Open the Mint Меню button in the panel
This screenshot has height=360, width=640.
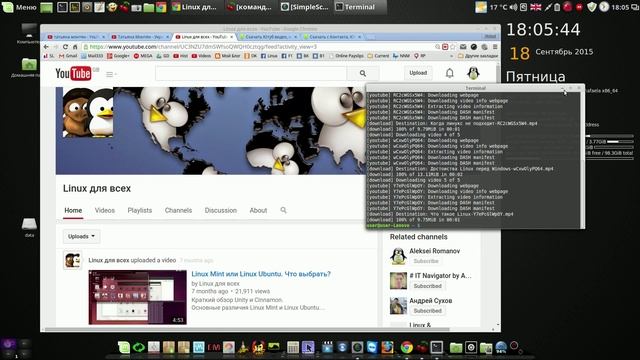pos(20,7)
